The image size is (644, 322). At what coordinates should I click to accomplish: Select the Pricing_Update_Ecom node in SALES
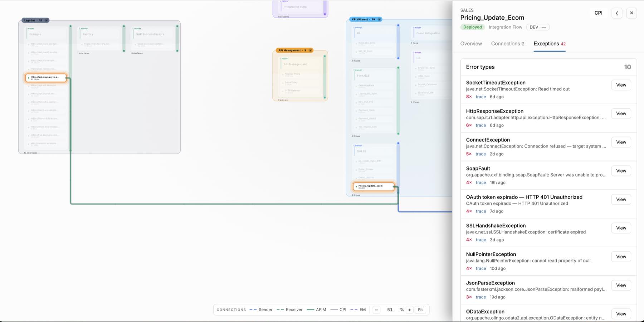click(x=374, y=187)
